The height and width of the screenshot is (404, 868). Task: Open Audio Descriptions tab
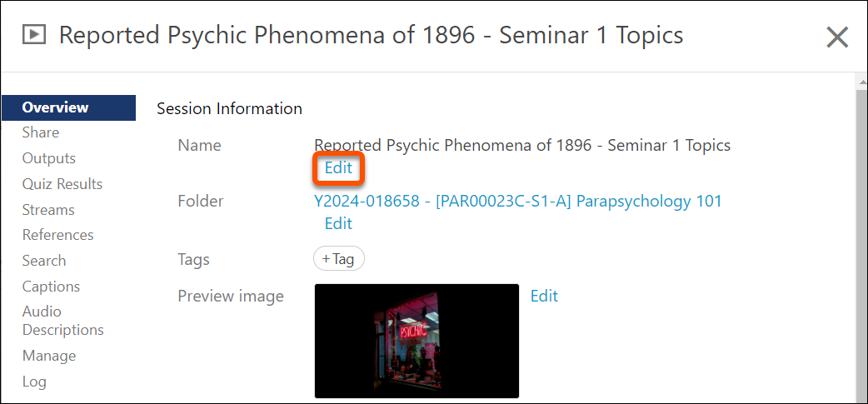[x=62, y=321]
